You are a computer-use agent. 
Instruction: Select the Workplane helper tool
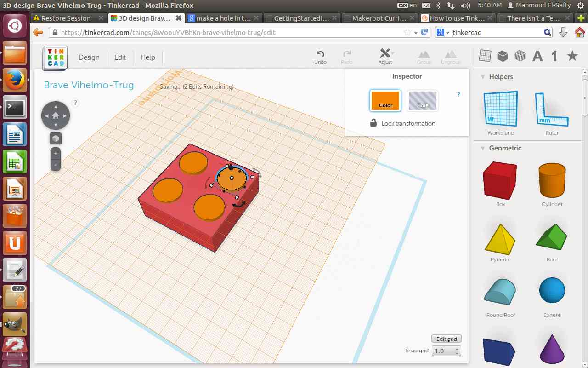coord(500,109)
